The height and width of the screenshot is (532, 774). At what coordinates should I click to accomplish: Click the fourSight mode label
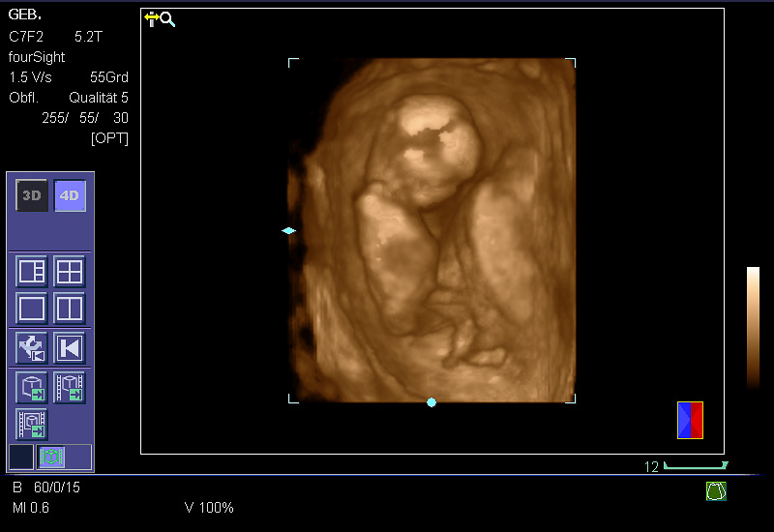point(37,57)
